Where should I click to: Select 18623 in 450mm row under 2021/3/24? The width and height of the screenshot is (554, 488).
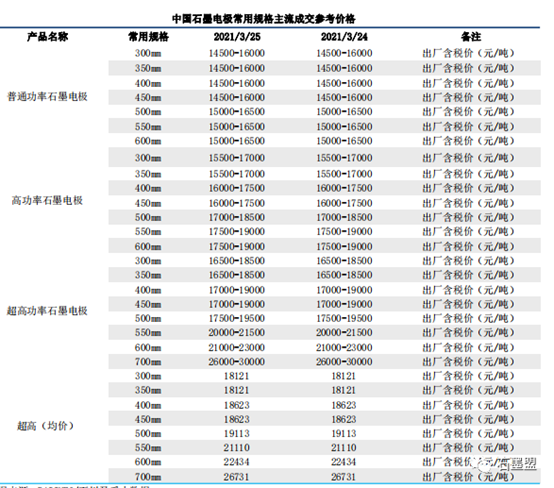point(344,419)
